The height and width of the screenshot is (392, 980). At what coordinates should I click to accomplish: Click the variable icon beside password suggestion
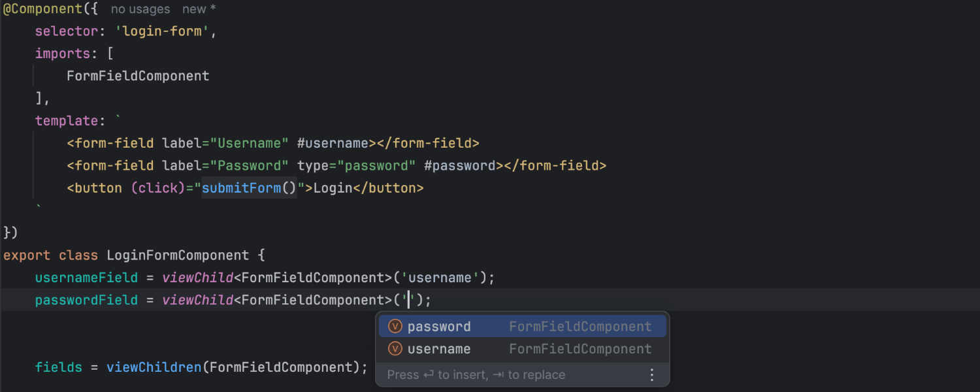395,327
